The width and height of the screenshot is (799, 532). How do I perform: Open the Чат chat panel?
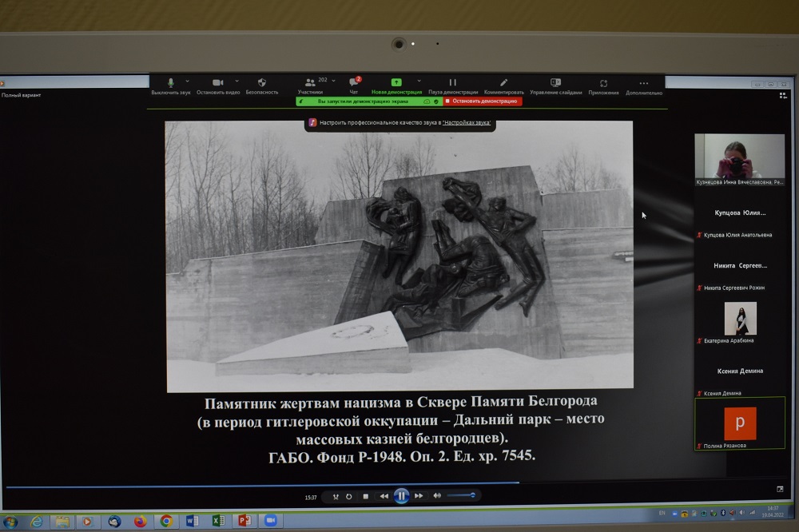pyautogui.click(x=353, y=83)
